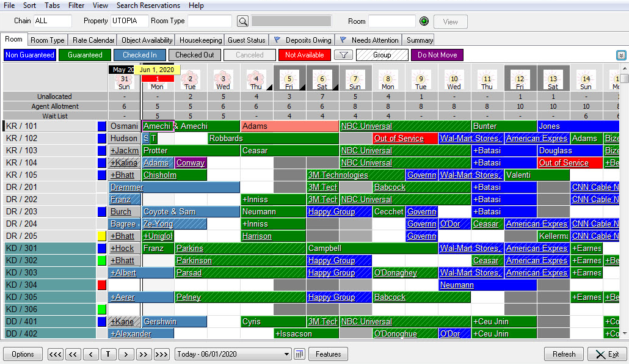Switch to the Summary tab
The width and height of the screenshot is (629, 364).
[419, 40]
